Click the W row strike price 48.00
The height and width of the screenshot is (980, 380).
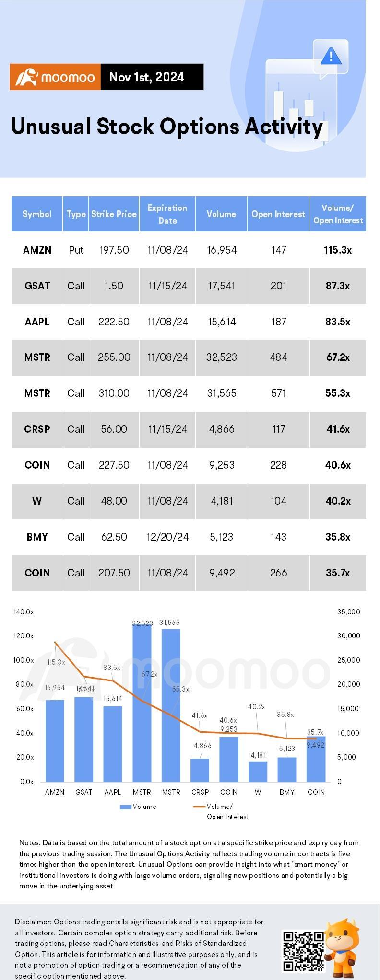pos(114,501)
